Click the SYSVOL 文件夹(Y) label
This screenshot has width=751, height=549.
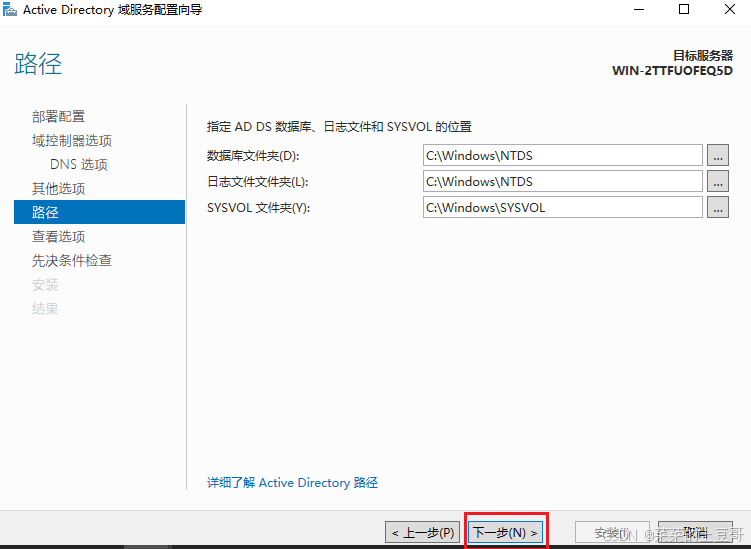259,207
